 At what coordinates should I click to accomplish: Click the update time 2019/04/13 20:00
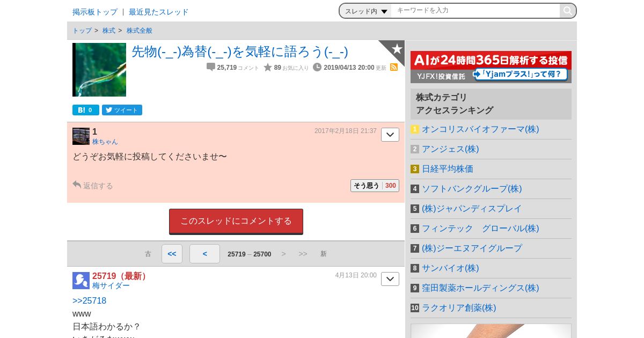click(x=349, y=68)
